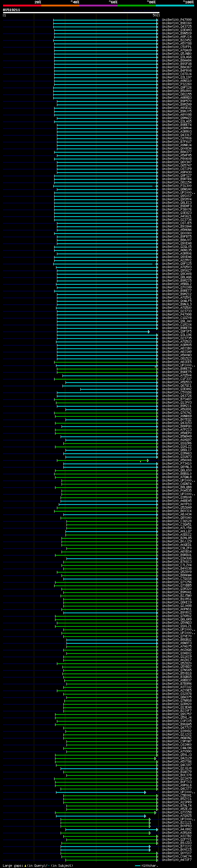Select hit label UniRef100_A9SEU2
This screenshot has width=197, height=868.
(x=177, y=108)
